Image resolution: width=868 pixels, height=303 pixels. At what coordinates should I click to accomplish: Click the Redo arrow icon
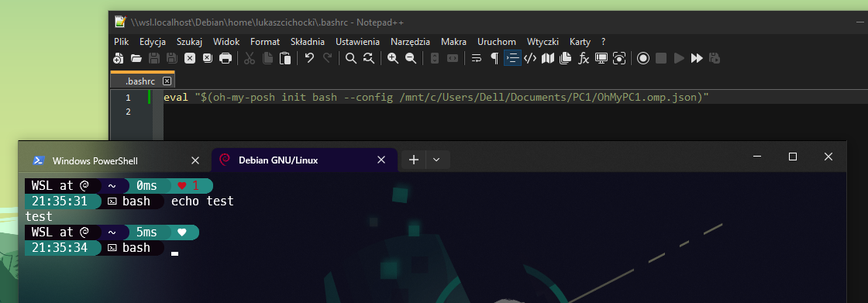(x=327, y=58)
